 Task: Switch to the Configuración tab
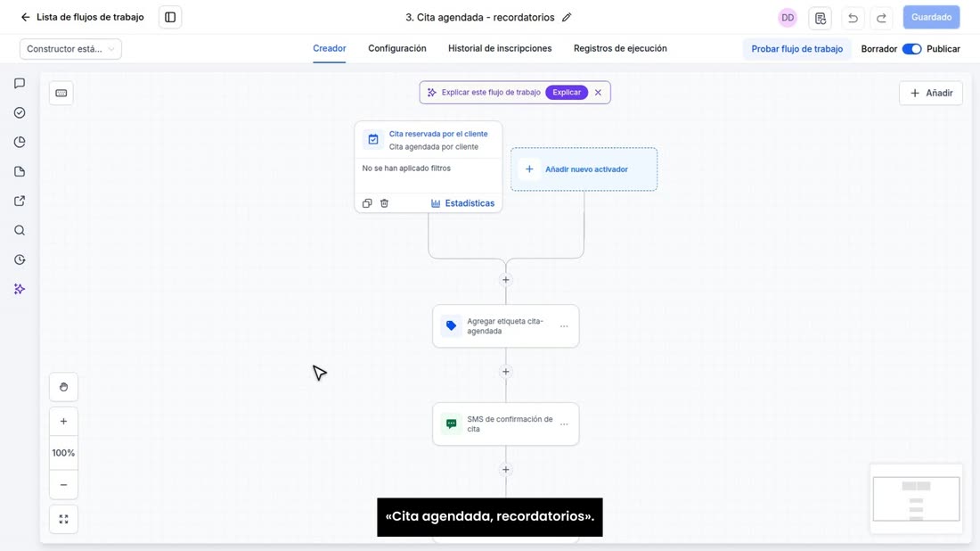[396, 49]
